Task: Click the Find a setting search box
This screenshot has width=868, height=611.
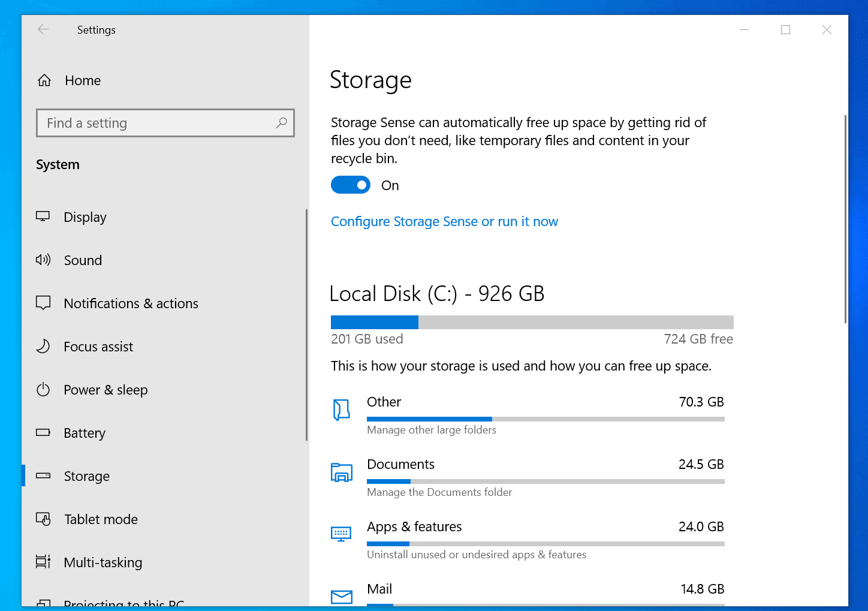Action: (165, 123)
